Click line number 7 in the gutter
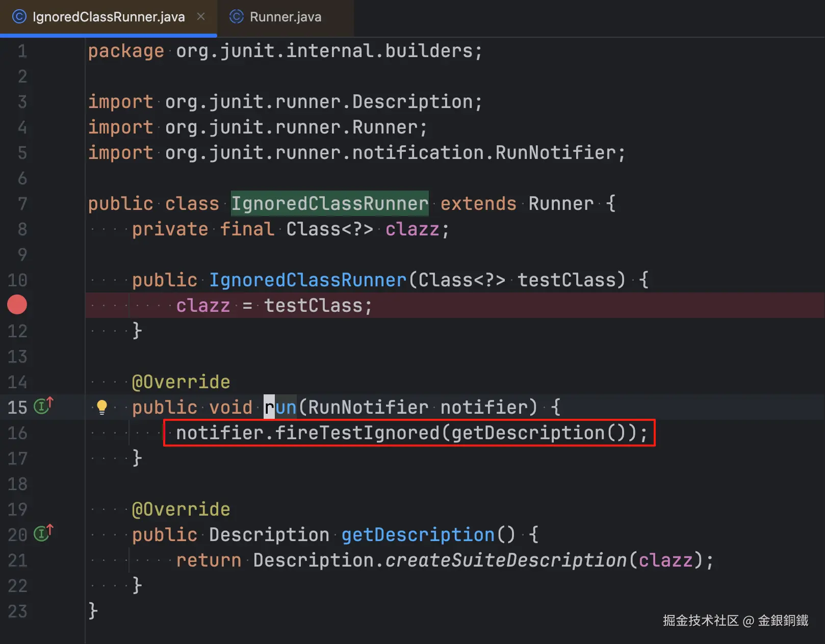 coord(22,204)
